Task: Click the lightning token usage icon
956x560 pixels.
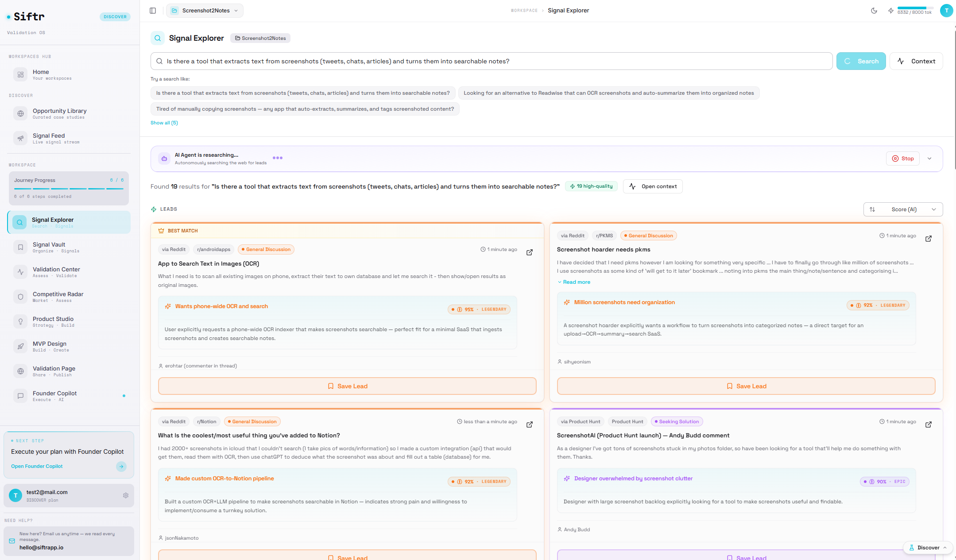Action: (891, 11)
